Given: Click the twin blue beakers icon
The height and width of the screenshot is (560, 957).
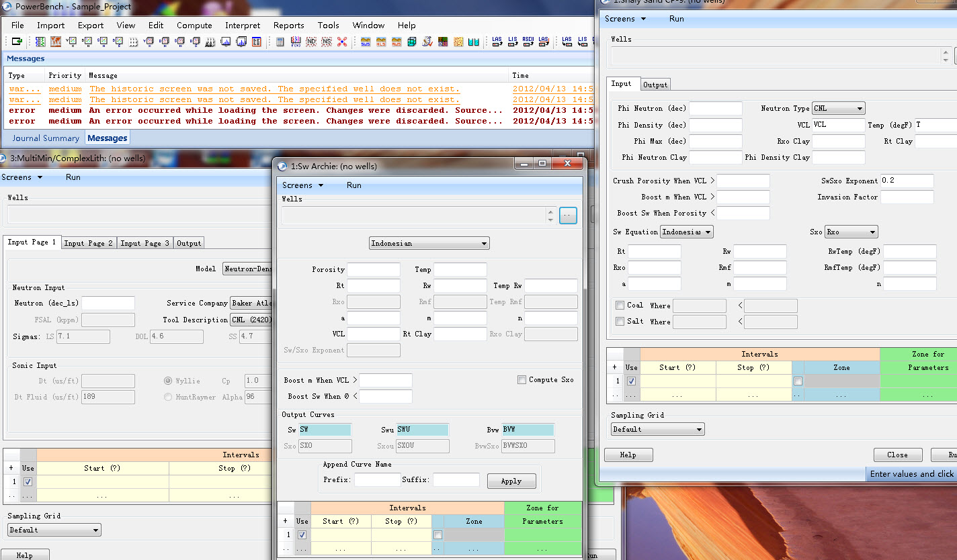Looking at the screenshot, I should pos(474,42).
